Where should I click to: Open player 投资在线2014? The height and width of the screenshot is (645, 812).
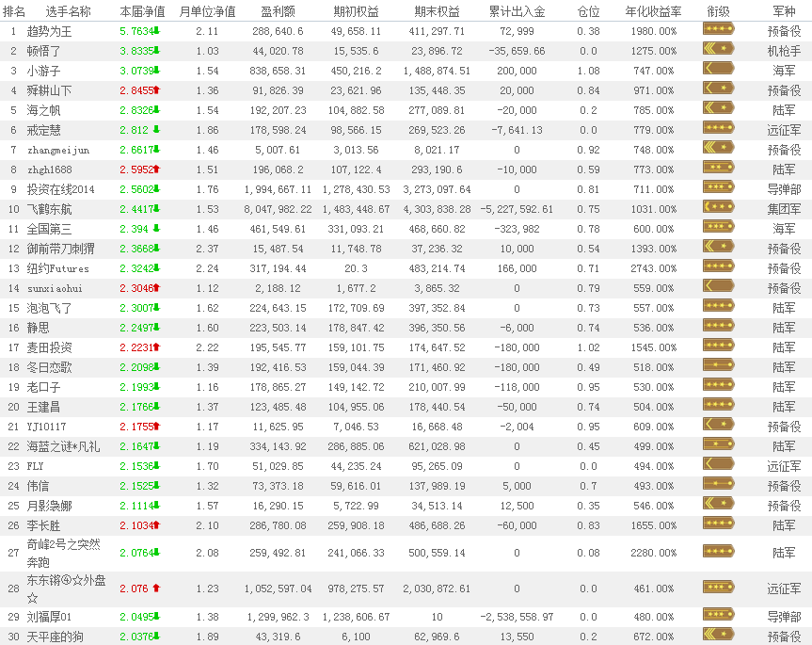(x=60, y=189)
